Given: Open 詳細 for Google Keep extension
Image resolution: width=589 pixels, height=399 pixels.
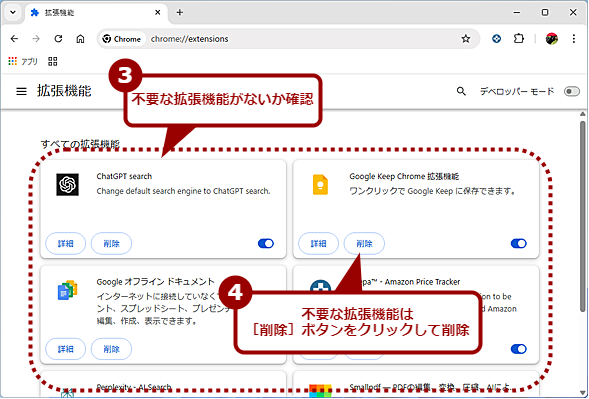Looking at the screenshot, I should 319,243.
